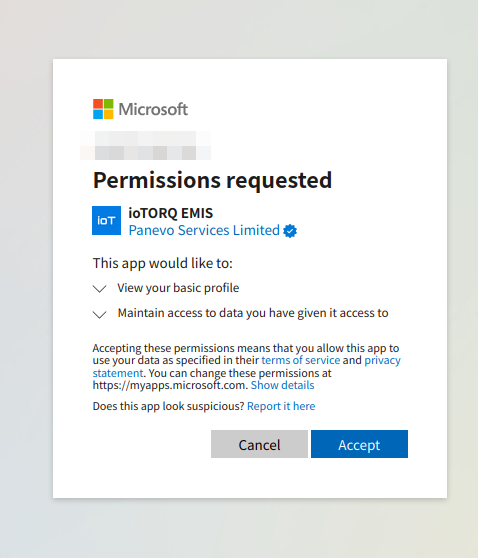478x558 pixels.
Task: Click the blue ioT app icon
Action: click(106, 221)
